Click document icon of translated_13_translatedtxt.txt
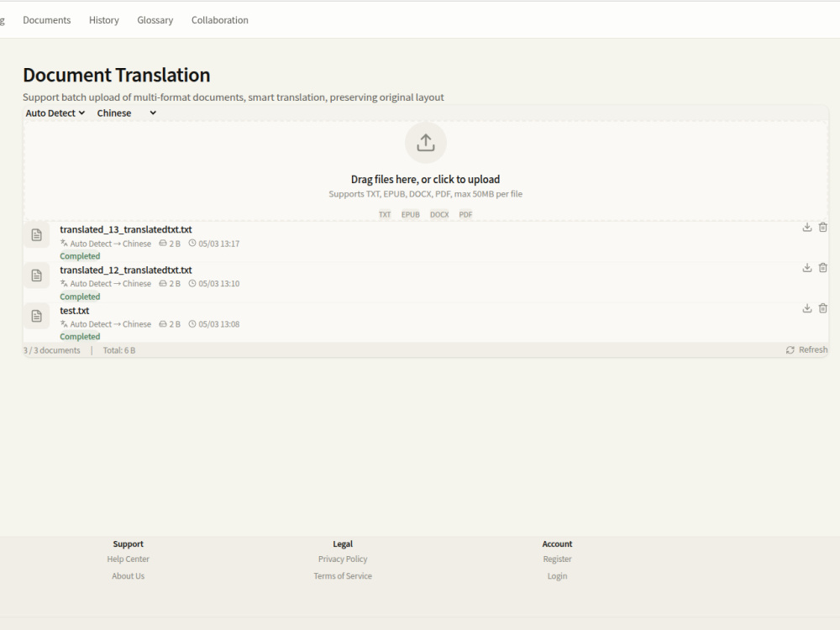 (x=36, y=234)
